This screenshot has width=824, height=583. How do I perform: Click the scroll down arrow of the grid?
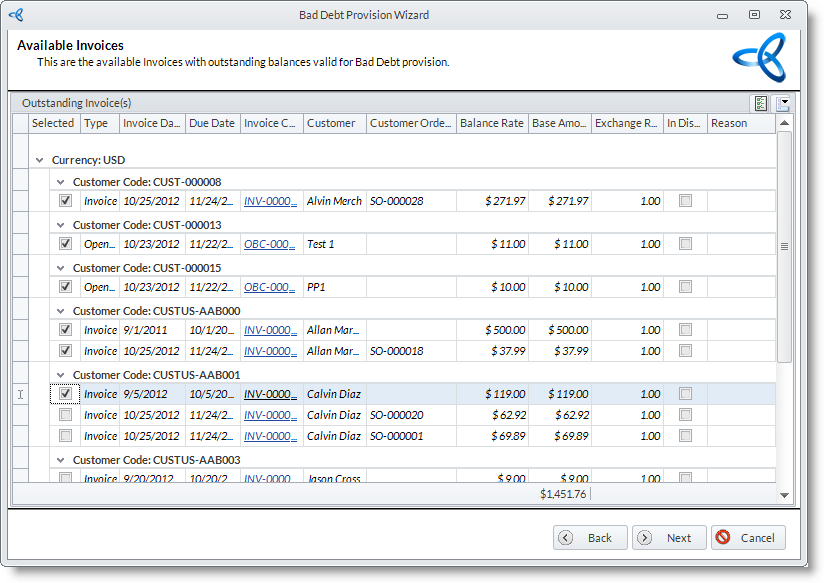click(x=784, y=494)
